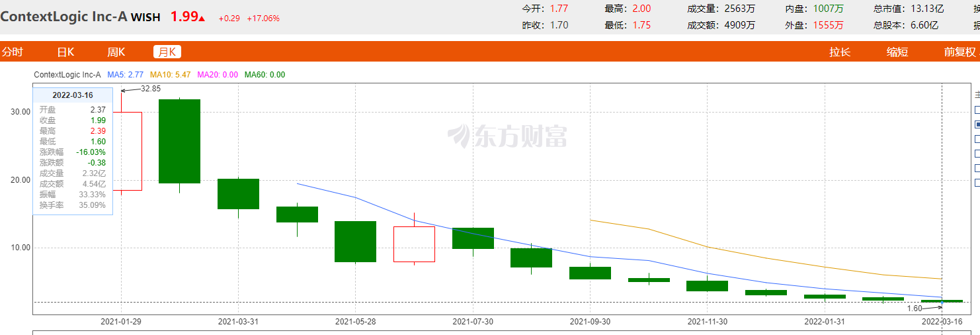This screenshot has height=335, width=980.
Task: Click the 2021-03-31 x-axis date
Action: coord(238,322)
